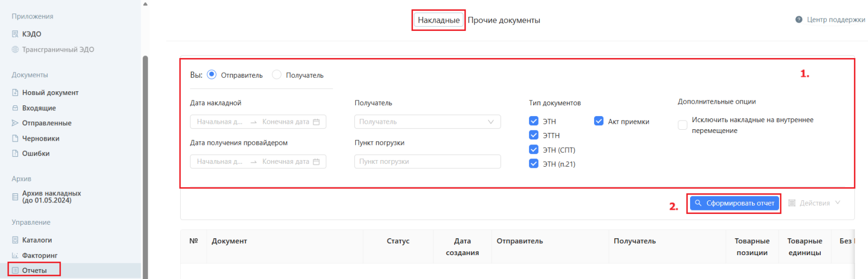Click the Пункт погрузки input field
This screenshot has height=279, width=868.
pos(427,162)
